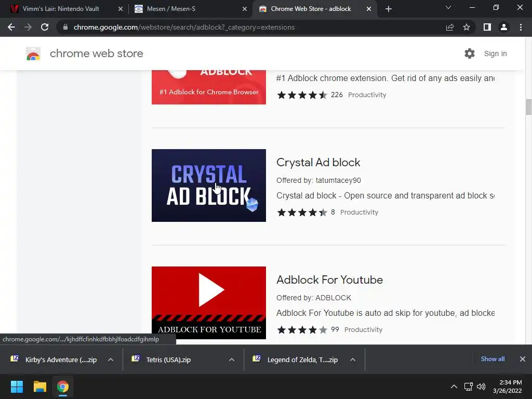Click the page vertical scrollbar thumb
The height and width of the screenshot is (399, 532).
point(528,107)
